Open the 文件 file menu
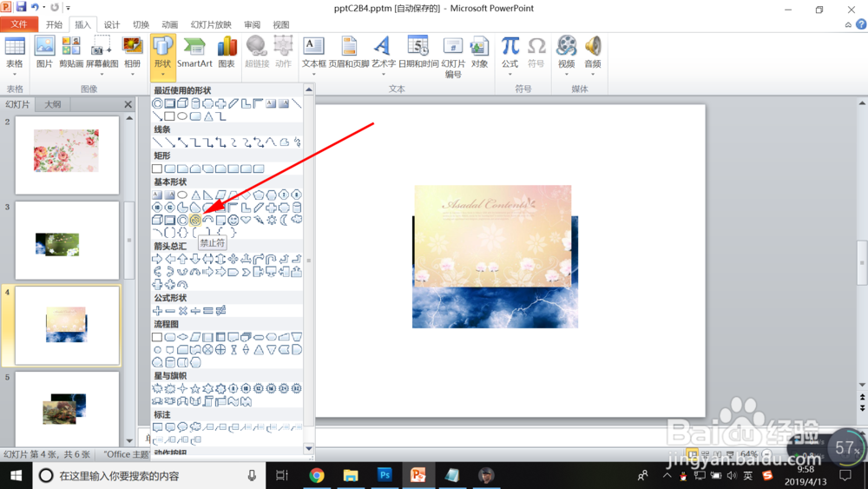This screenshot has width=868, height=489. coord(19,24)
